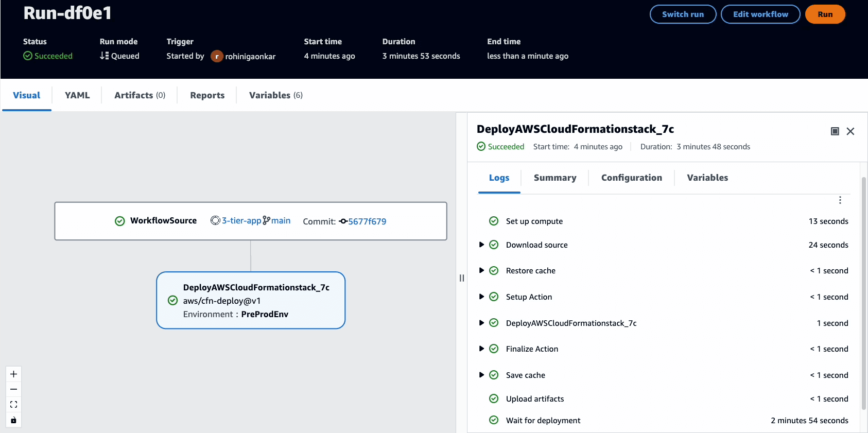Open the 3-tier-app repository link

point(241,220)
